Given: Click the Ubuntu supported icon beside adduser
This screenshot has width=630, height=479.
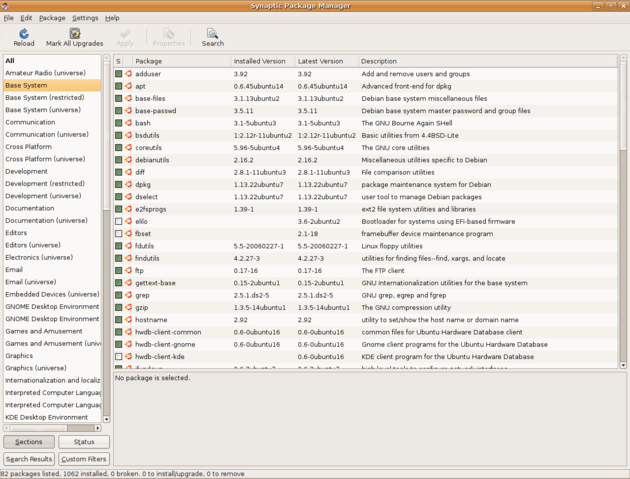Looking at the screenshot, I should point(129,74).
